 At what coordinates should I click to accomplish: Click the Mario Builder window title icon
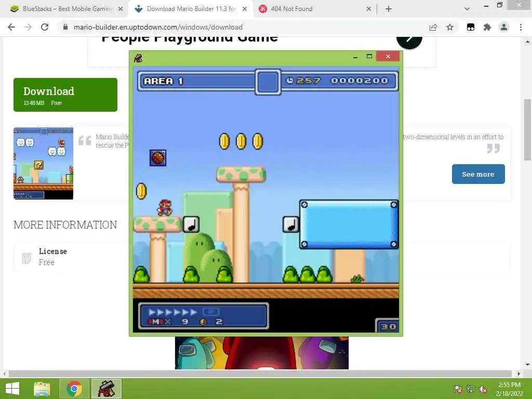coord(138,58)
